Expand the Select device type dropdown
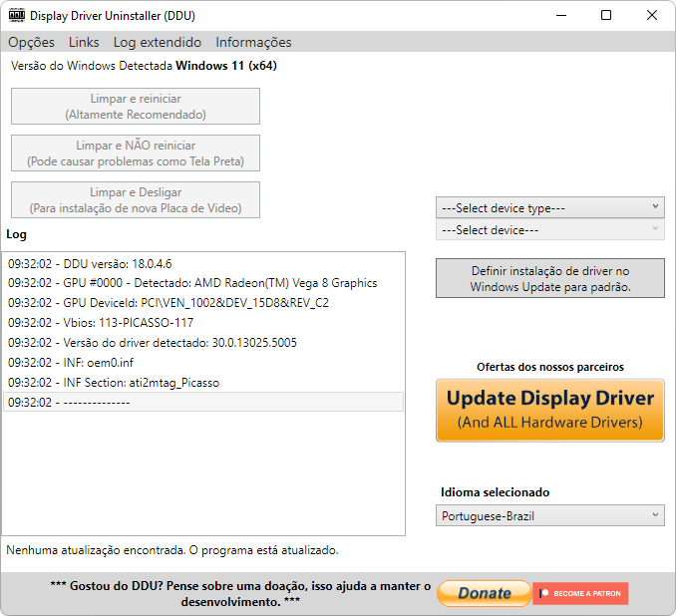This screenshot has width=676, height=616. click(550, 207)
